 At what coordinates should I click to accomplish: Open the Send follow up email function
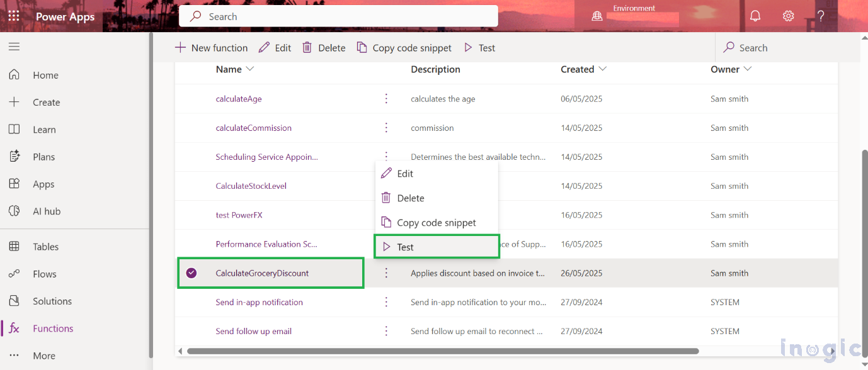pos(254,331)
